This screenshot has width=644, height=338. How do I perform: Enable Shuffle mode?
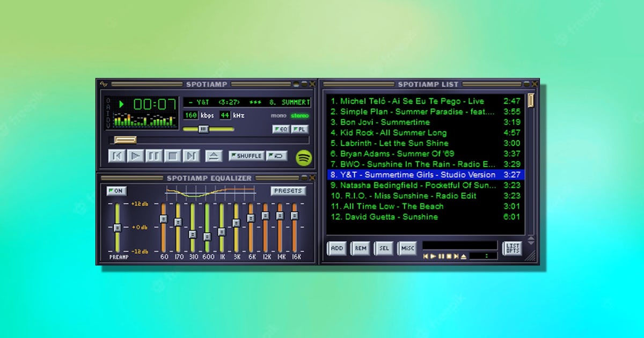[x=246, y=156]
